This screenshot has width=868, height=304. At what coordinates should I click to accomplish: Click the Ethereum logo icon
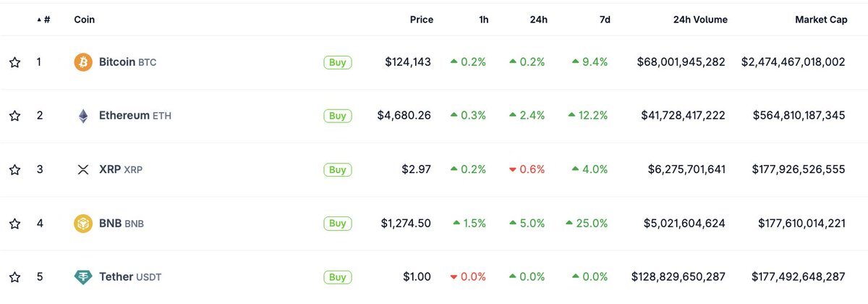(83, 116)
